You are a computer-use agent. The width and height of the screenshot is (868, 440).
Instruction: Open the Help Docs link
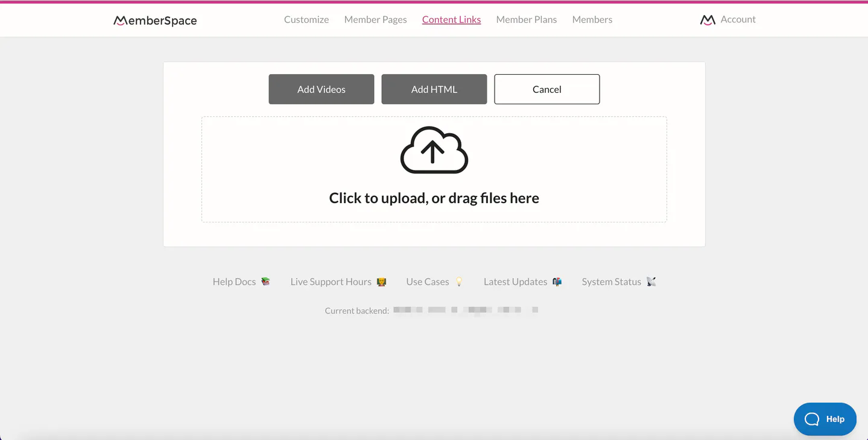[x=235, y=281]
